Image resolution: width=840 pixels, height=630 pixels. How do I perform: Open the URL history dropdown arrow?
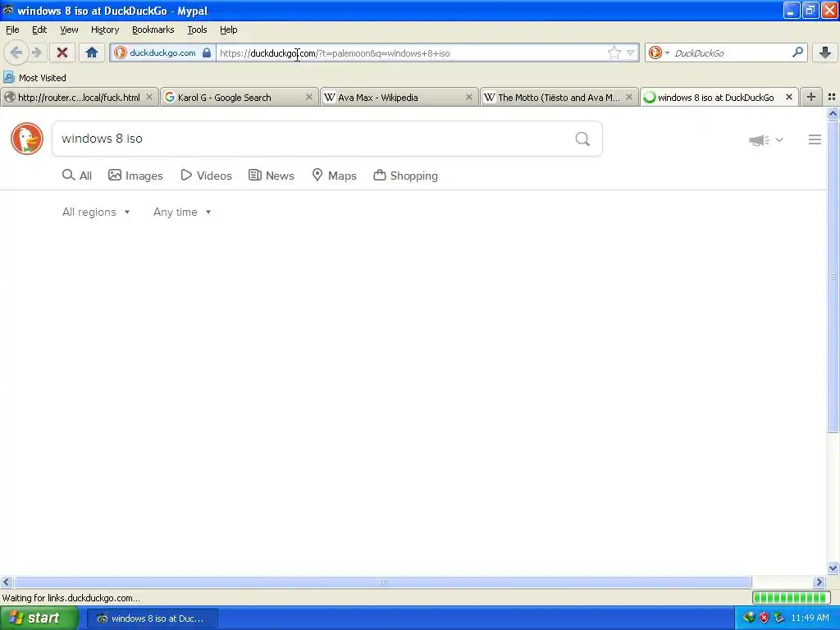pos(631,52)
